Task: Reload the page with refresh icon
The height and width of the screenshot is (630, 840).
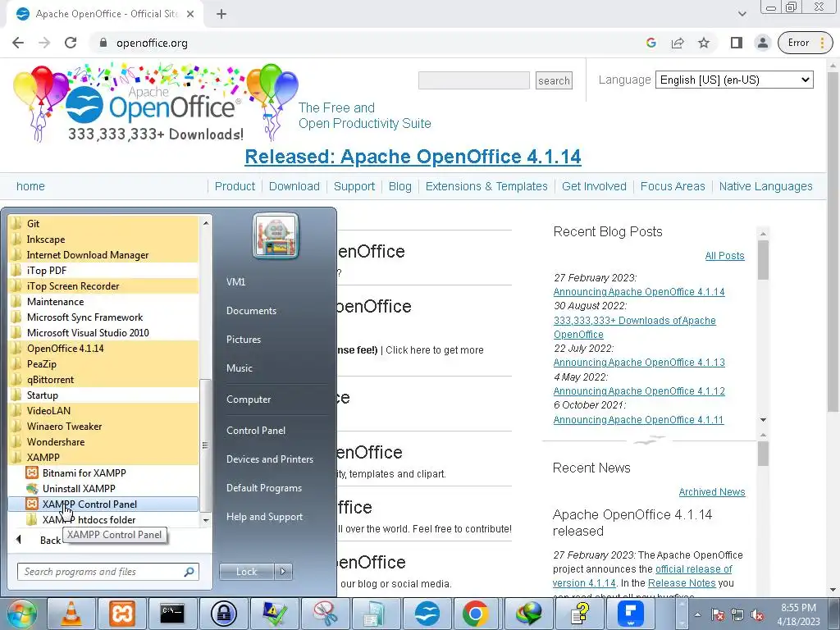Action: tap(71, 43)
